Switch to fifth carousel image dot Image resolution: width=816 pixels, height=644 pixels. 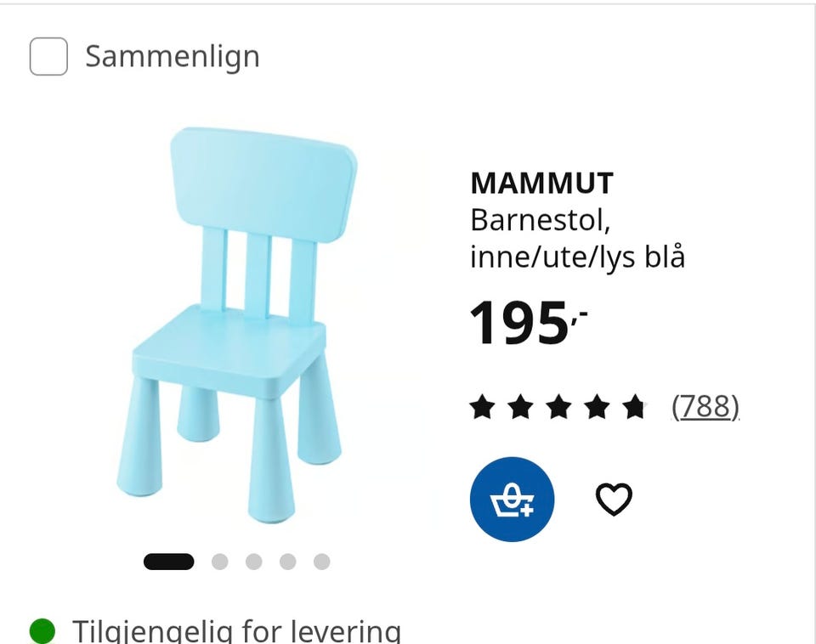[321, 562]
